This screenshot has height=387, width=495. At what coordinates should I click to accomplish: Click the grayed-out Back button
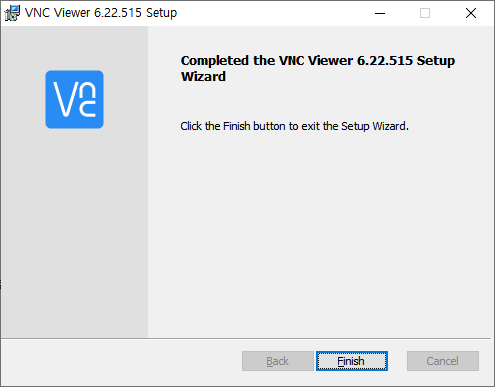(278, 361)
